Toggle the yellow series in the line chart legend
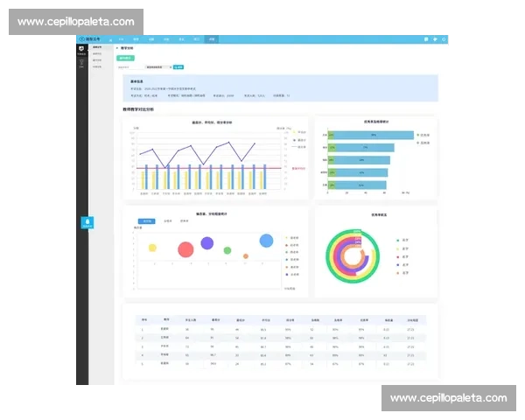 294,133
